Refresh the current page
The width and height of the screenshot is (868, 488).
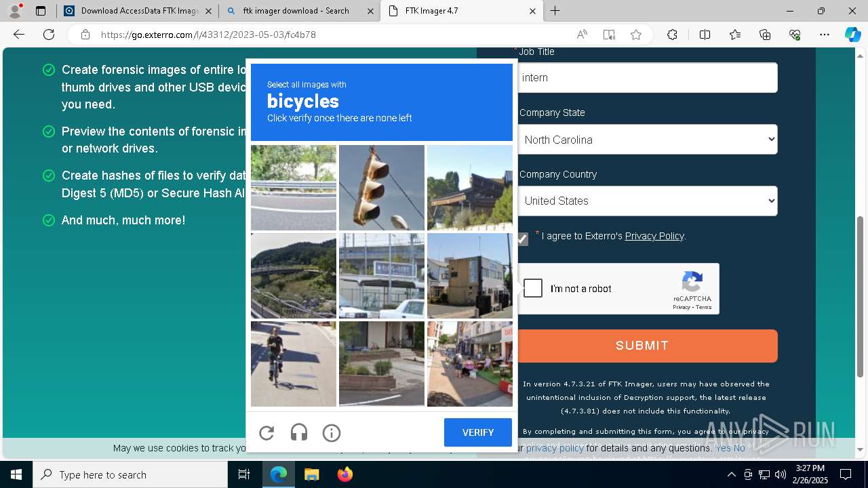[x=49, y=35]
